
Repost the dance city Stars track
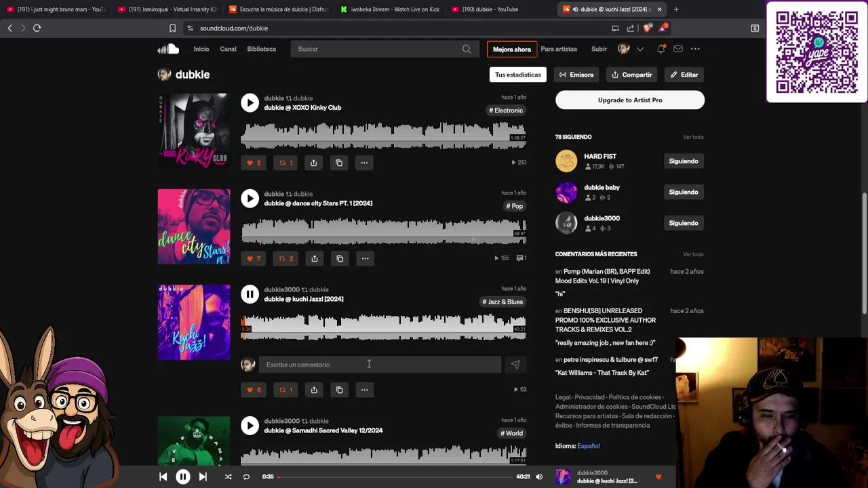coord(286,258)
